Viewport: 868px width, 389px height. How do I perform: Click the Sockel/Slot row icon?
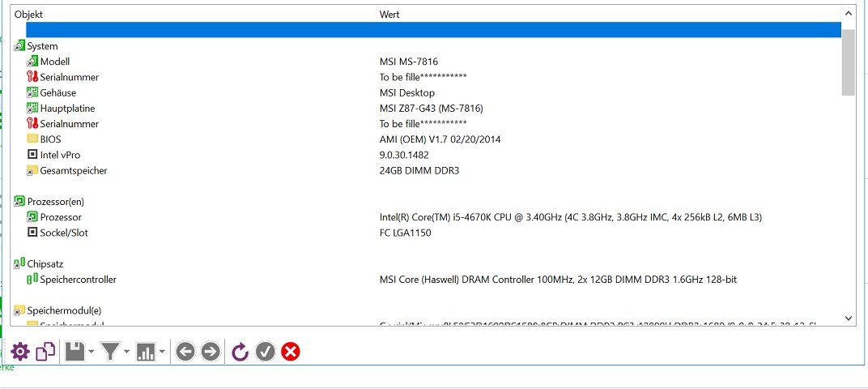click(x=32, y=232)
